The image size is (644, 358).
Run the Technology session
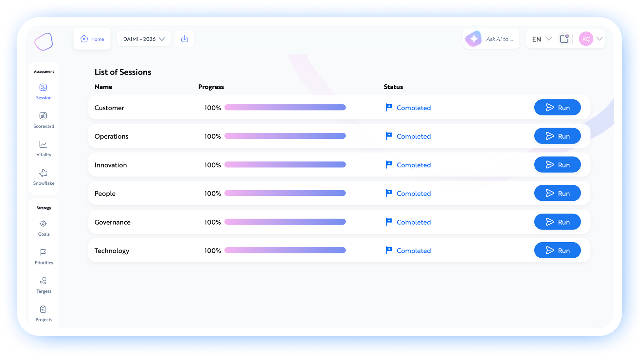[557, 250]
